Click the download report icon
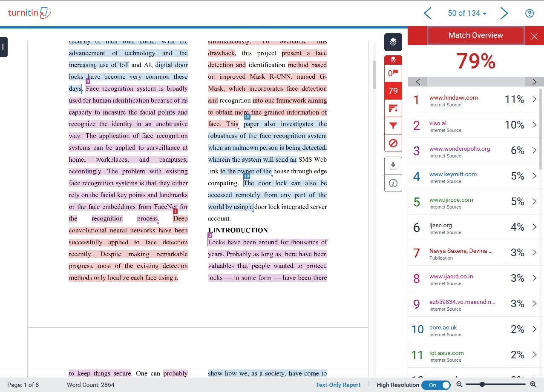544x392 pixels. [393, 166]
